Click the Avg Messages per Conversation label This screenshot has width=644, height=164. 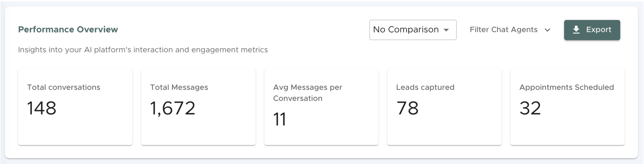point(307,93)
